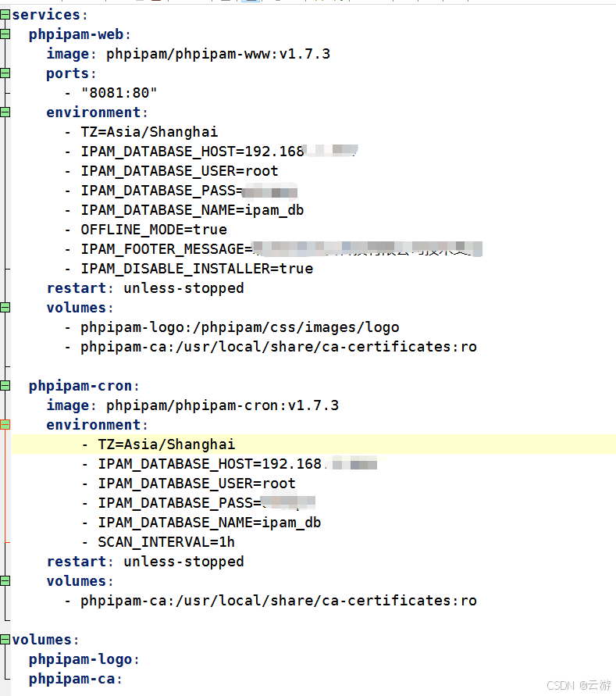The width and height of the screenshot is (616, 696).
Task: Click 'OFFLINE_MODE=true' line
Action: (154, 230)
